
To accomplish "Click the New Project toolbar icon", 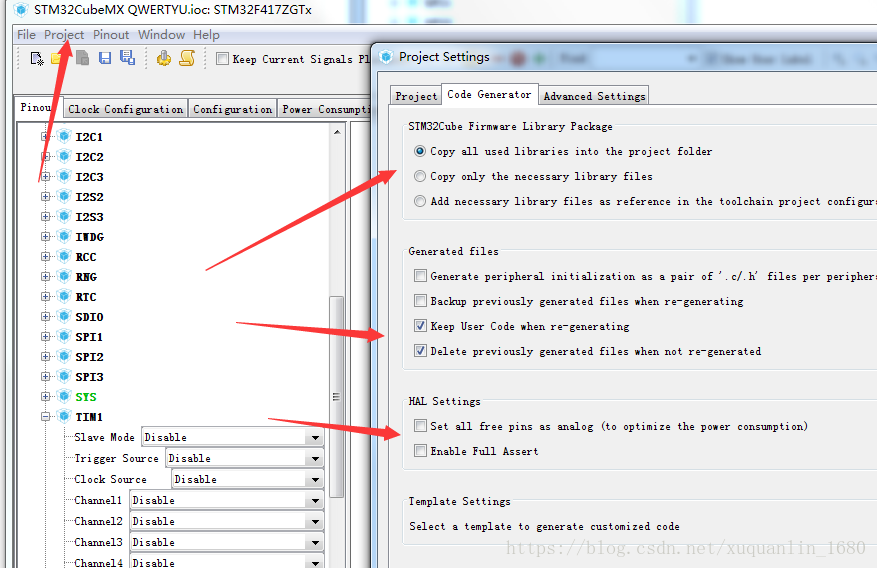I will [37, 59].
